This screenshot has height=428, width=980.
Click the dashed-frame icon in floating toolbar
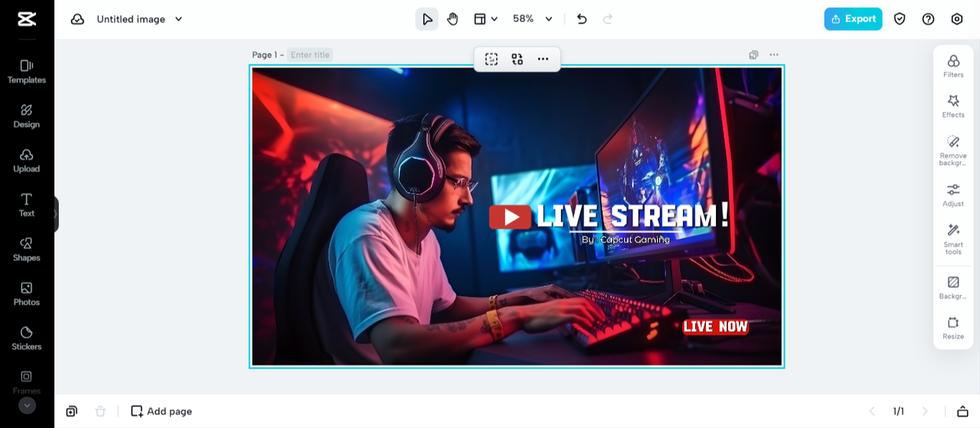[x=492, y=59]
